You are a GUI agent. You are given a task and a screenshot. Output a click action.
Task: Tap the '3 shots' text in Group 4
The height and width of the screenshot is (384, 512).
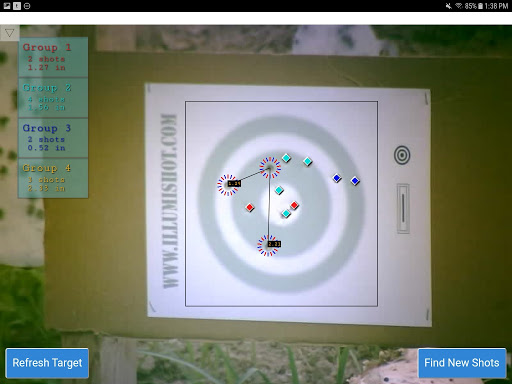(46, 180)
